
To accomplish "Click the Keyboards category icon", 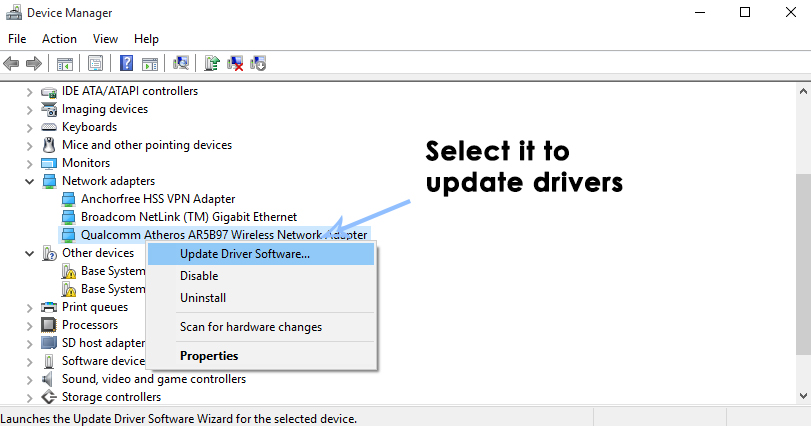I will (x=49, y=127).
